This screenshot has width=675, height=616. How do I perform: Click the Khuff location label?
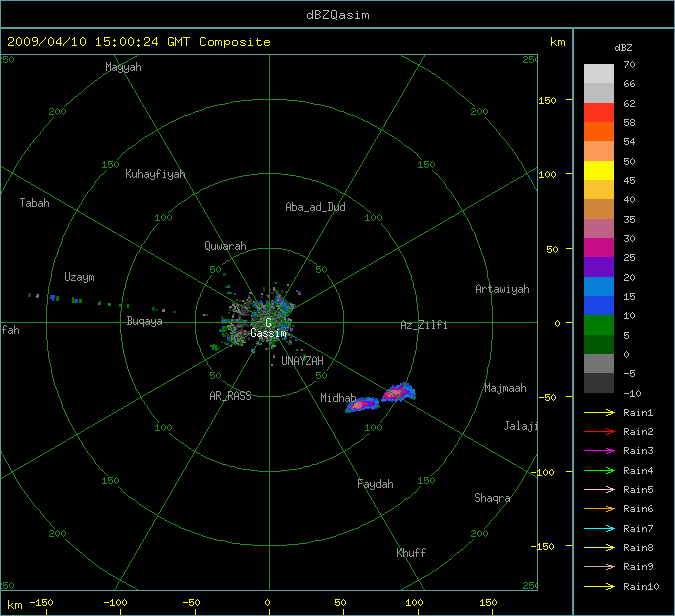[x=411, y=552]
